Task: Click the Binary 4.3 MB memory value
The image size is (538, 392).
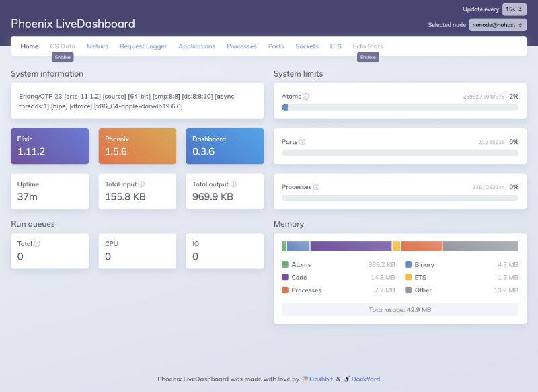Action: (x=508, y=264)
